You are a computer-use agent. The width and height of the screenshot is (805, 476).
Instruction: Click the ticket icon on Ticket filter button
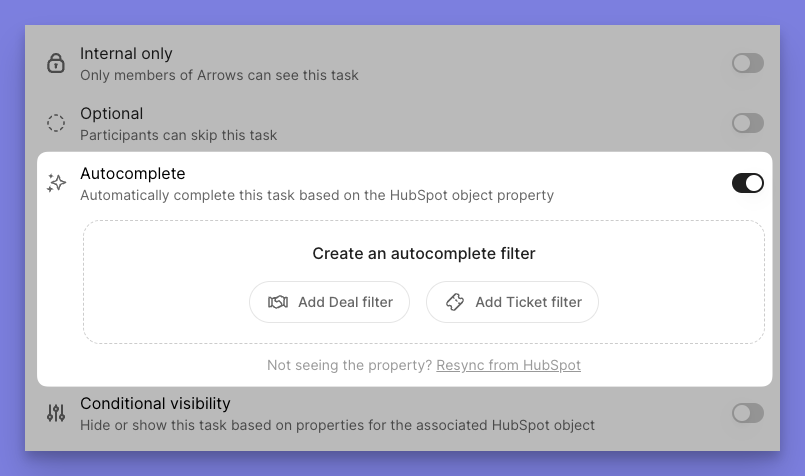455,302
